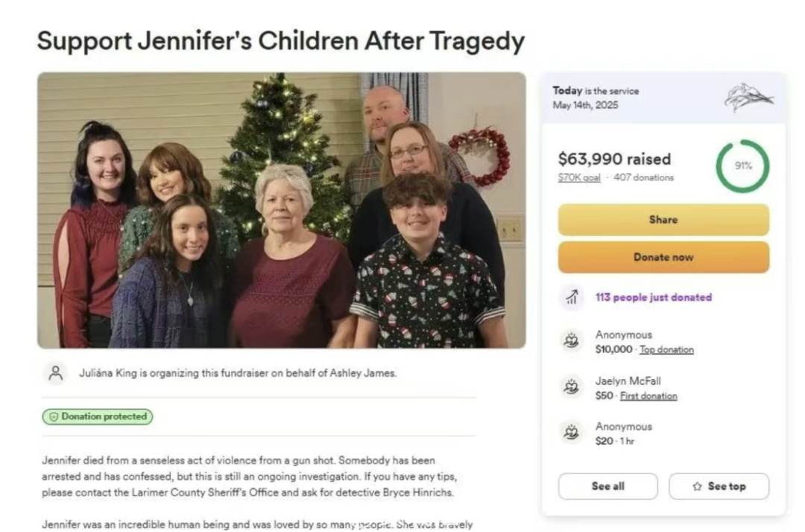Click the donor icon next to $20 Anonymous
The width and height of the screenshot is (805, 532).
click(x=572, y=432)
